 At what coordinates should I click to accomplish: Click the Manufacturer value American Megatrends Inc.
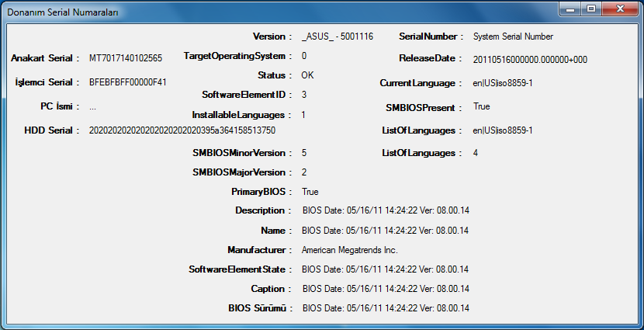coord(350,250)
